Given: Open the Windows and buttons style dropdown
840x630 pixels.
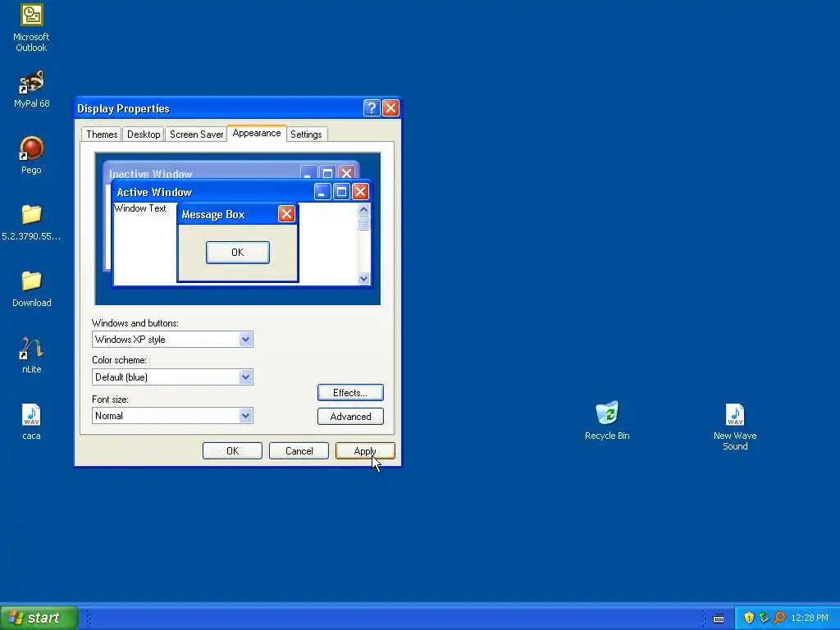Looking at the screenshot, I should click(x=245, y=339).
